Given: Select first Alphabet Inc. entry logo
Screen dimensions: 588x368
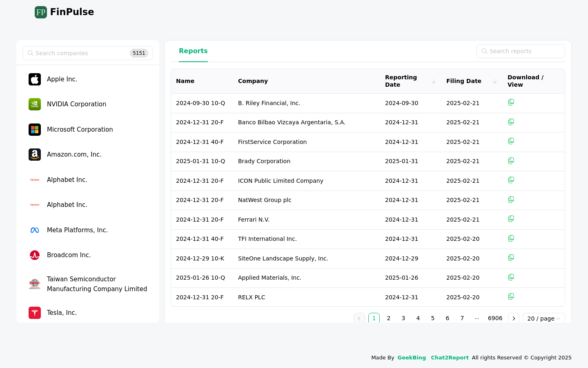Looking at the screenshot, I should [35, 180].
